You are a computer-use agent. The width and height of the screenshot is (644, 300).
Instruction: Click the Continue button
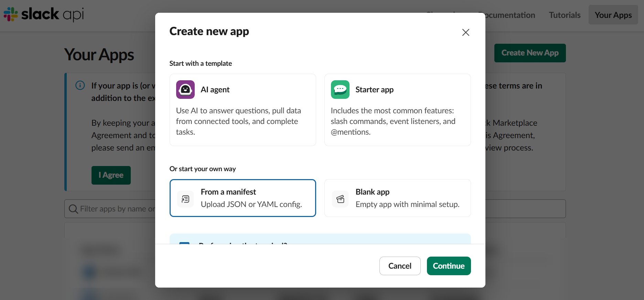point(449,266)
